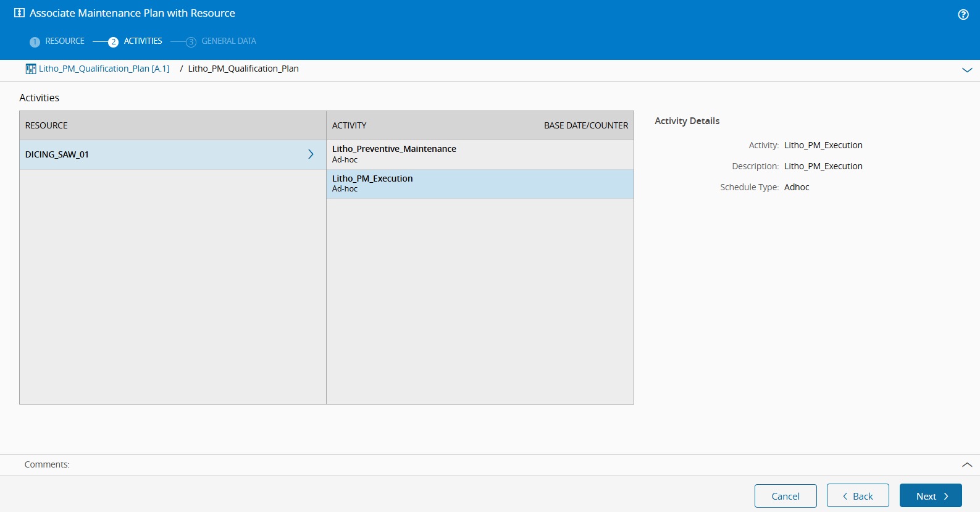Image resolution: width=980 pixels, height=512 pixels.
Task: Click step 3 circle icon
Action: 191,42
